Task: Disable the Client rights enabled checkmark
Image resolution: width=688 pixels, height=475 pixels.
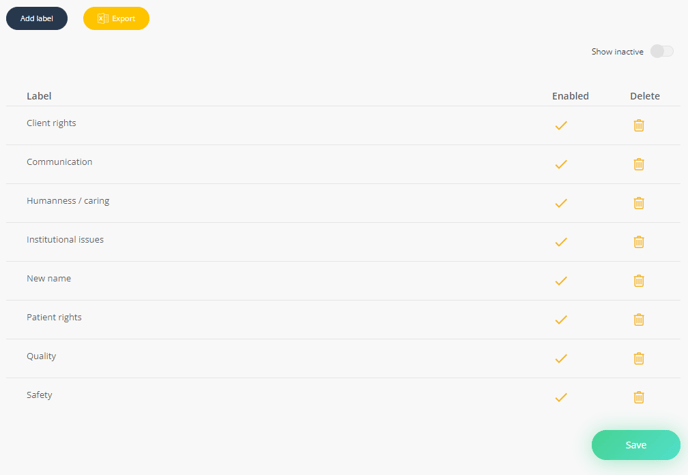Action: [561, 126]
